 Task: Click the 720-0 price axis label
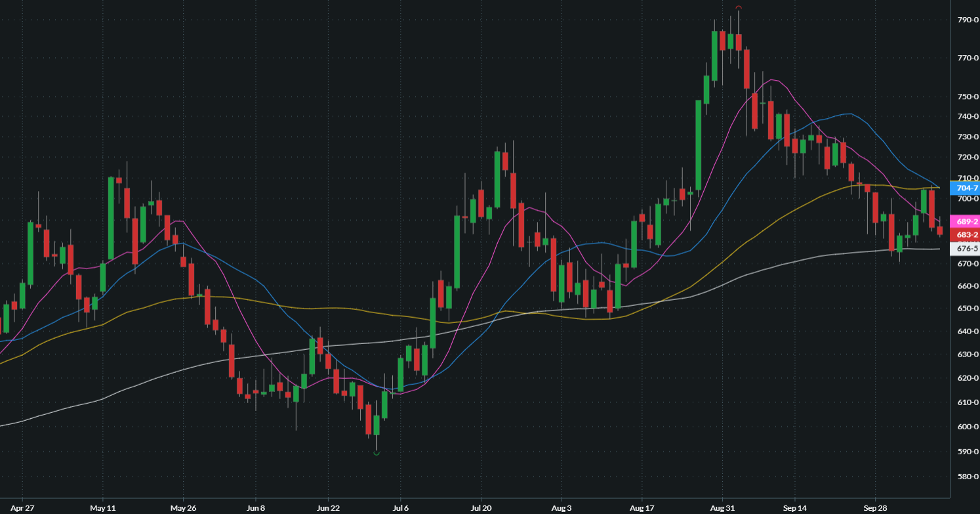click(968, 157)
